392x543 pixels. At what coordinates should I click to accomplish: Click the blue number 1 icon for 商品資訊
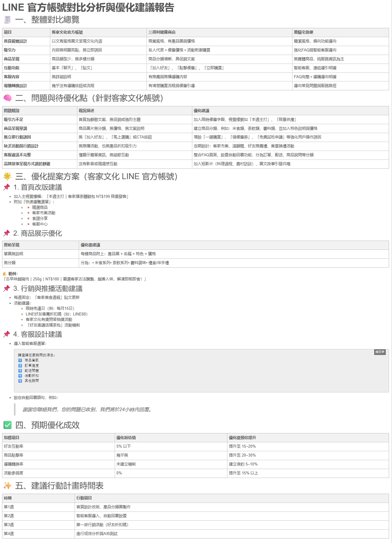[20, 360]
